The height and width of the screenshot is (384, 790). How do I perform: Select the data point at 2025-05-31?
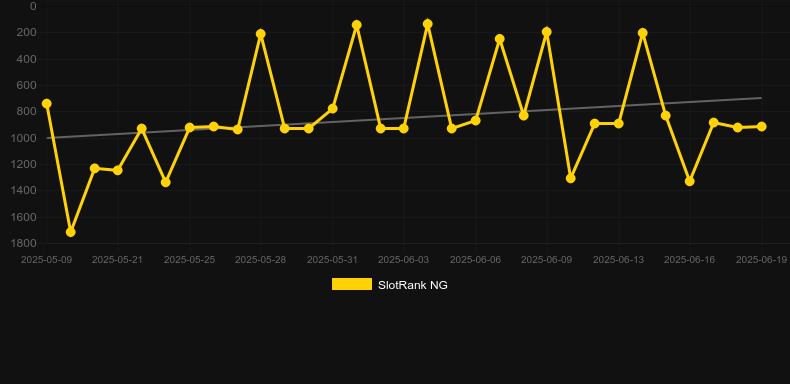pos(333,108)
